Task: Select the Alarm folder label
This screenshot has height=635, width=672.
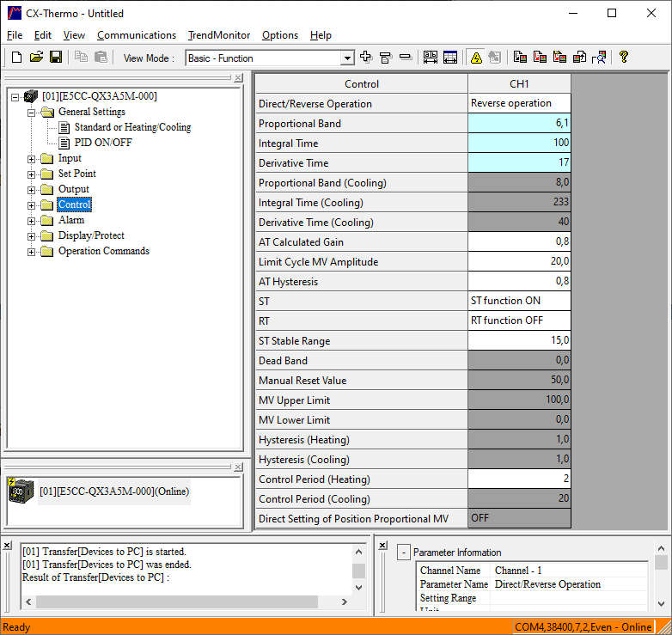Action: pyautogui.click(x=71, y=220)
